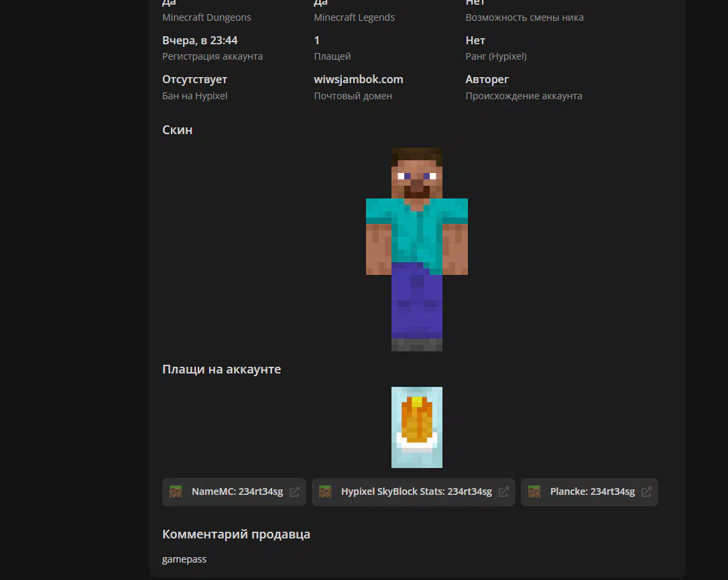Click the registration time Вчера, в 23:44
The width and height of the screenshot is (728, 580).
(200, 40)
